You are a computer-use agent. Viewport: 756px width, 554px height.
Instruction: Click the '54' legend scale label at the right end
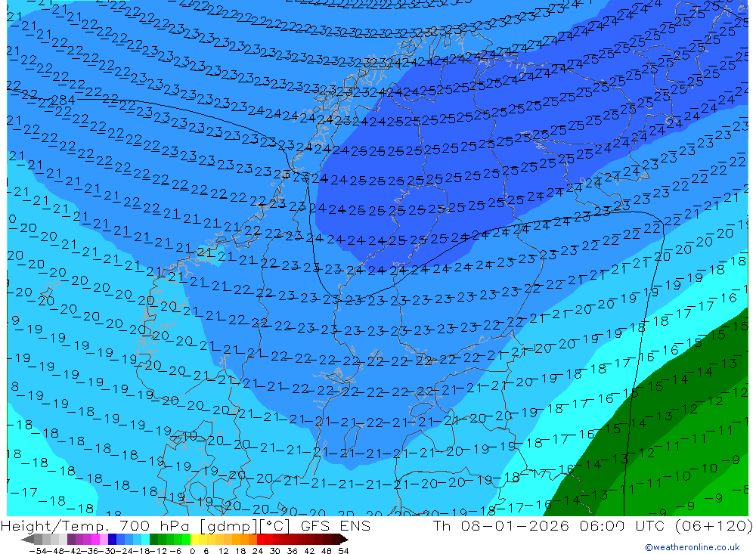pyautogui.click(x=343, y=551)
